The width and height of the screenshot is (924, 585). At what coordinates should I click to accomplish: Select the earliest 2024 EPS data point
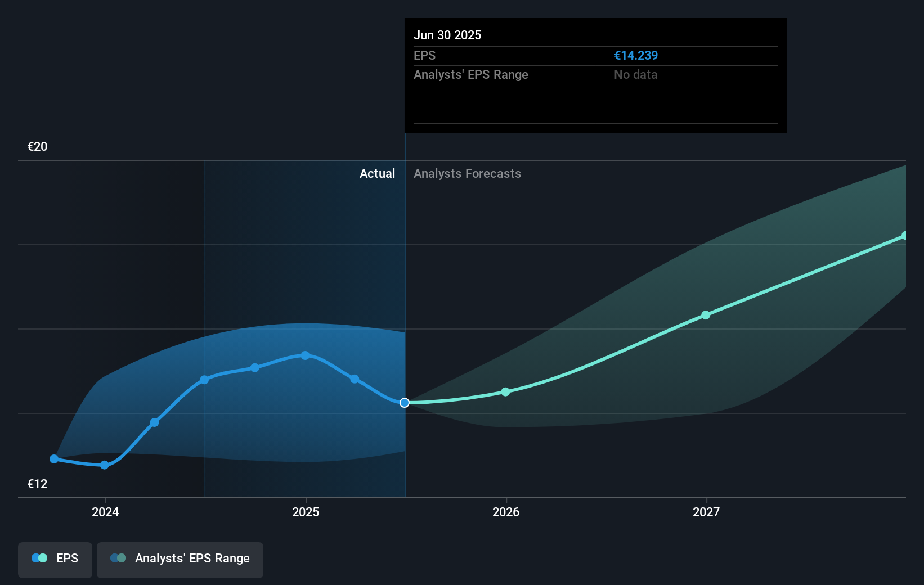click(53, 459)
